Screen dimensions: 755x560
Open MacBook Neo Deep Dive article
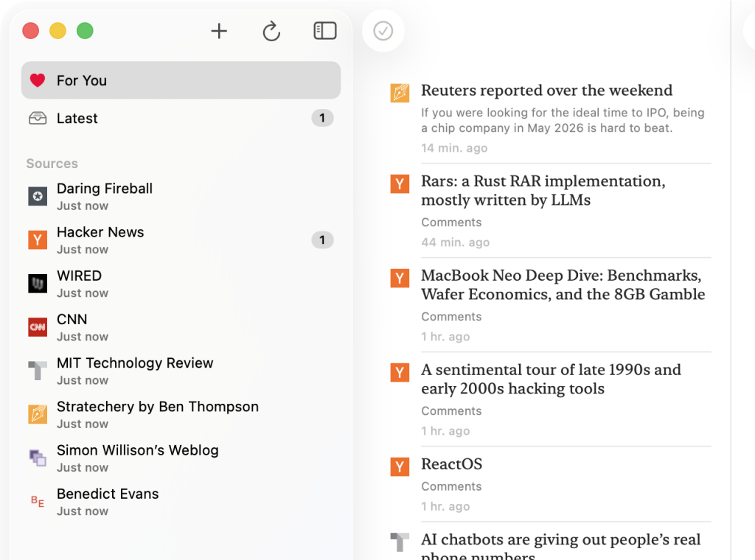(563, 285)
